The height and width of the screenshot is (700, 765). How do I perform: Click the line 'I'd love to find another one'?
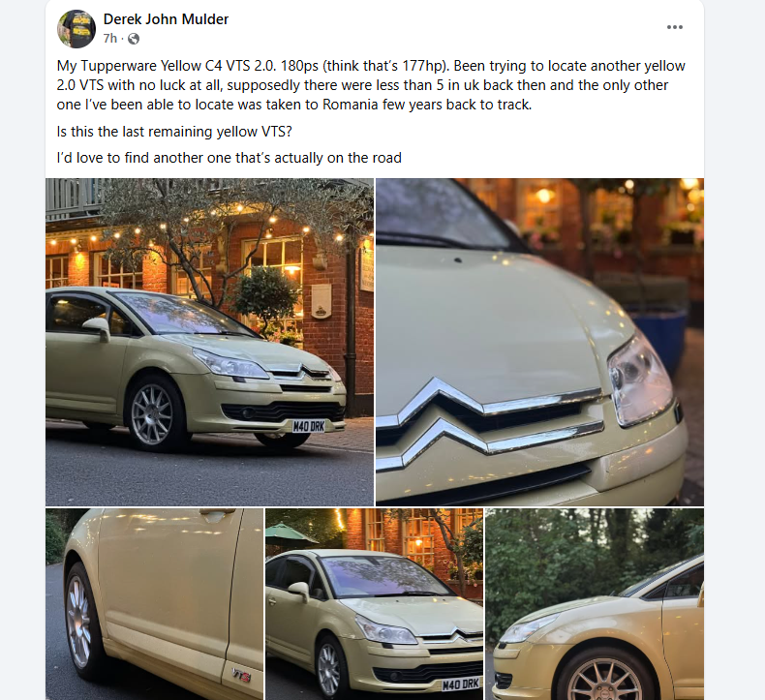[229, 158]
